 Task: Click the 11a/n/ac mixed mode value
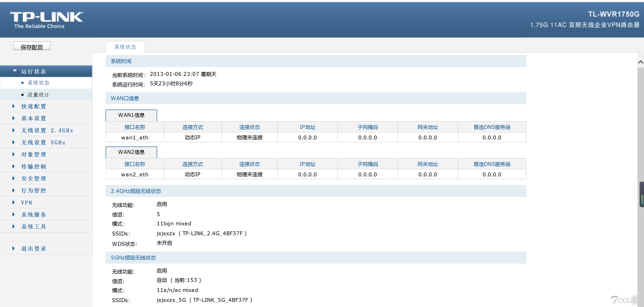[x=177, y=290]
